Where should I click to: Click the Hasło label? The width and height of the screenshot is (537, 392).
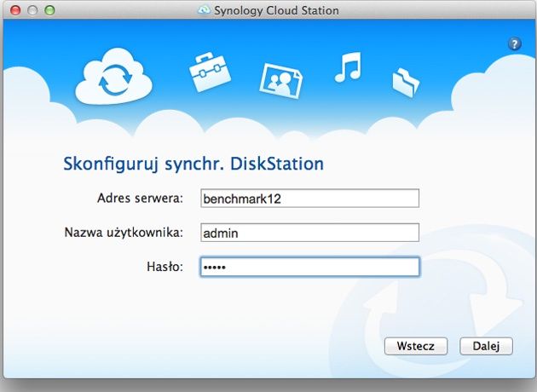[x=165, y=267]
